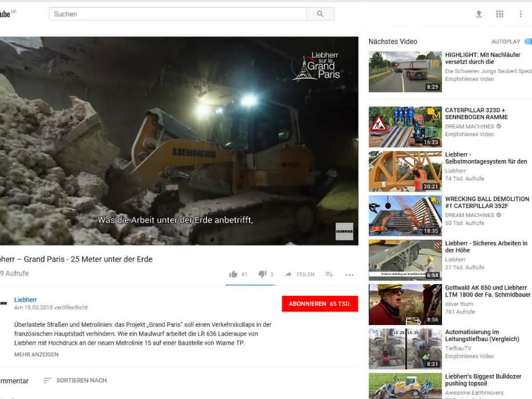Image resolution: width=532 pixels, height=399 pixels.
Task: Click into the Suchen search field
Action: pos(178,14)
